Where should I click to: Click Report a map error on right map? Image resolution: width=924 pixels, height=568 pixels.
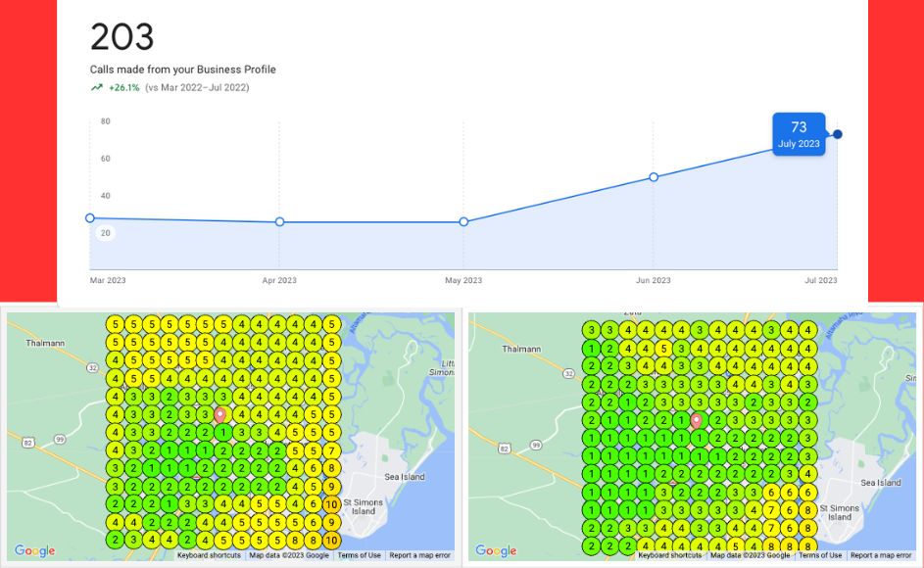point(881,555)
